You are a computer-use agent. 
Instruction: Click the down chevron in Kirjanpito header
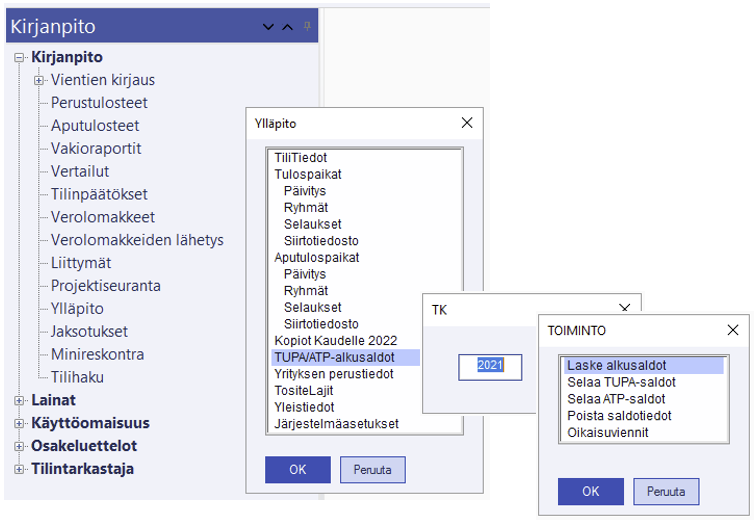point(268,27)
